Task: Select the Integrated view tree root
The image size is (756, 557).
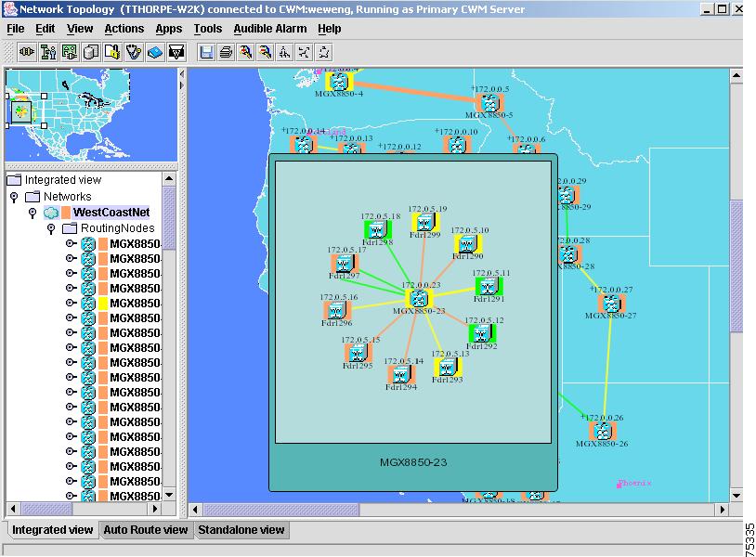Action: (x=63, y=180)
